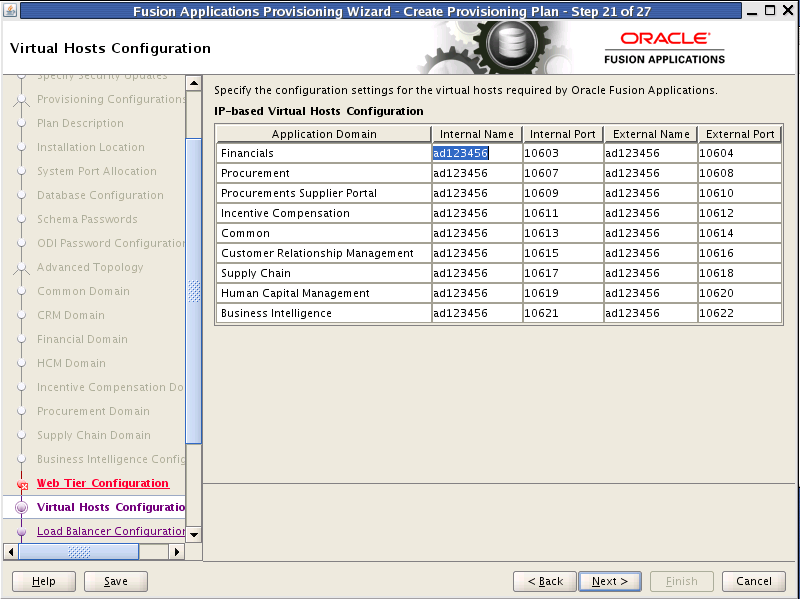Click the Load Balancer Configuration step bullet

point(21,532)
